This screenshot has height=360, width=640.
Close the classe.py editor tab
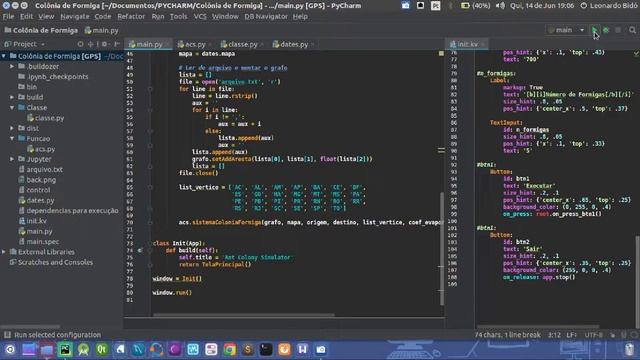pyautogui.click(x=262, y=44)
